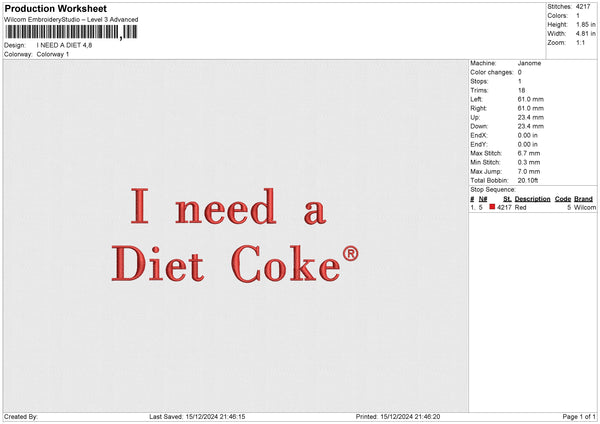Click the Stitches value 4217 at top
This screenshot has height=424, width=600.
[x=583, y=7]
